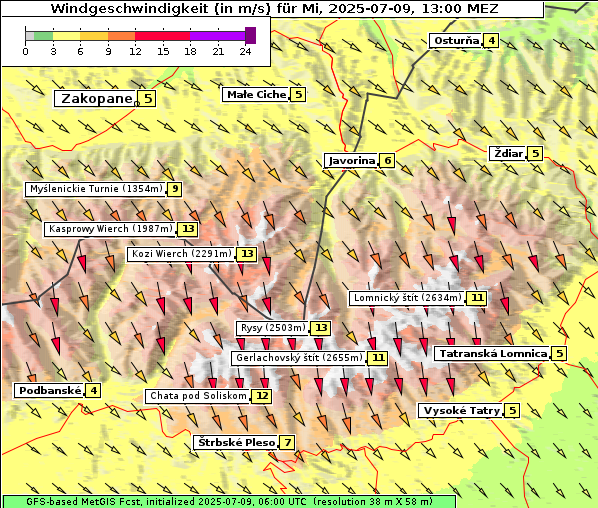Viewport: 598px width, 508px height.
Task: Click the Podbanské label
Action: (x=50, y=391)
